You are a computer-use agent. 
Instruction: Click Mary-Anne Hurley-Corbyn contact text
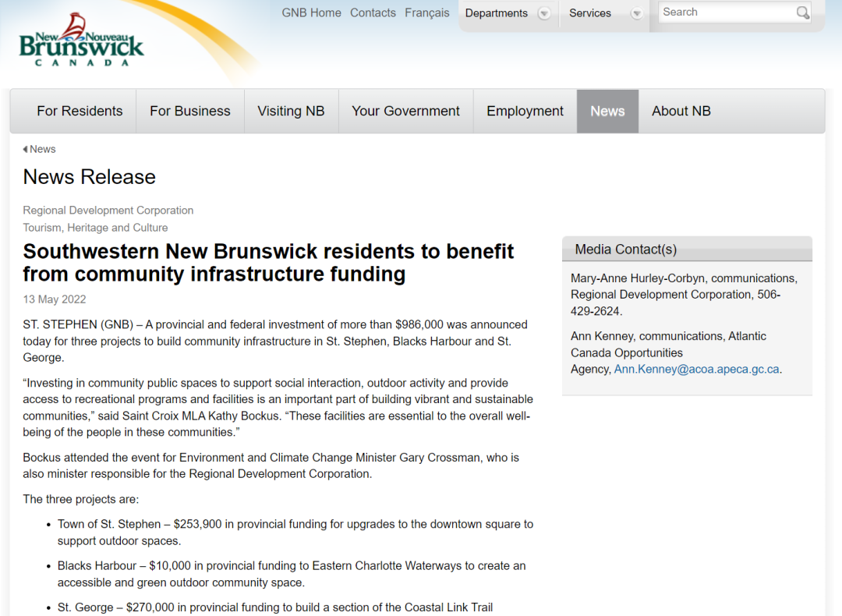coord(685,295)
